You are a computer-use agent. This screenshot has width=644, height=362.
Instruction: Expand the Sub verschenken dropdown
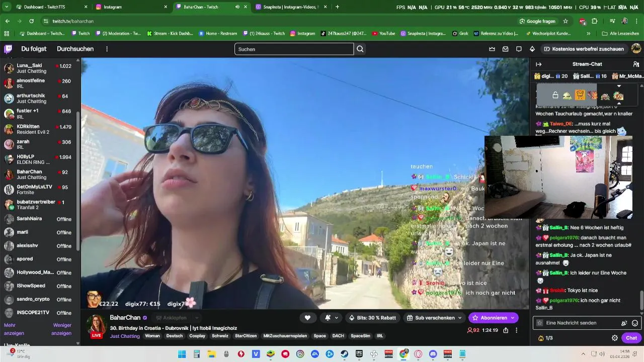coord(460,318)
